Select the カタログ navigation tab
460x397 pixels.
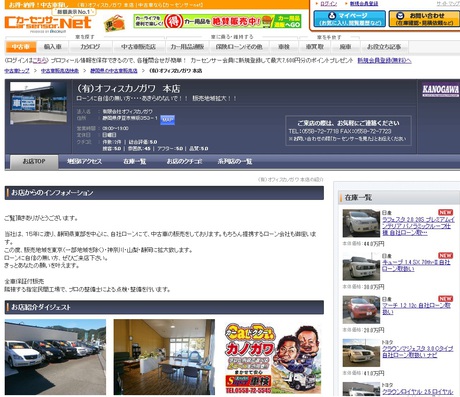[90, 47]
